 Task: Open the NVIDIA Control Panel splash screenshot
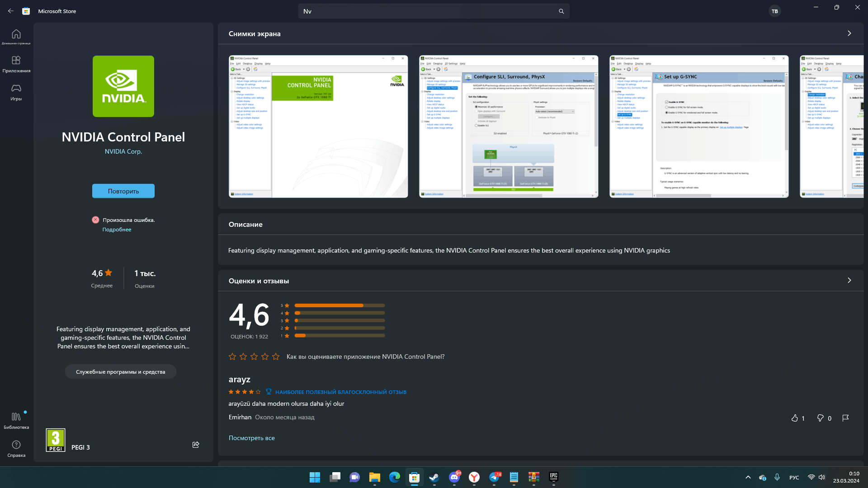tap(318, 127)
